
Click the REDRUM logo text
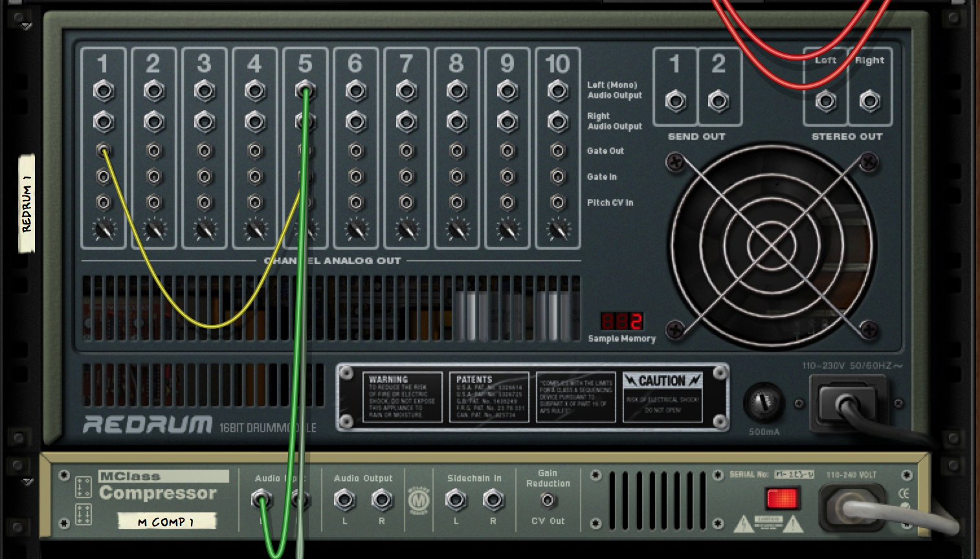point(148,425)
